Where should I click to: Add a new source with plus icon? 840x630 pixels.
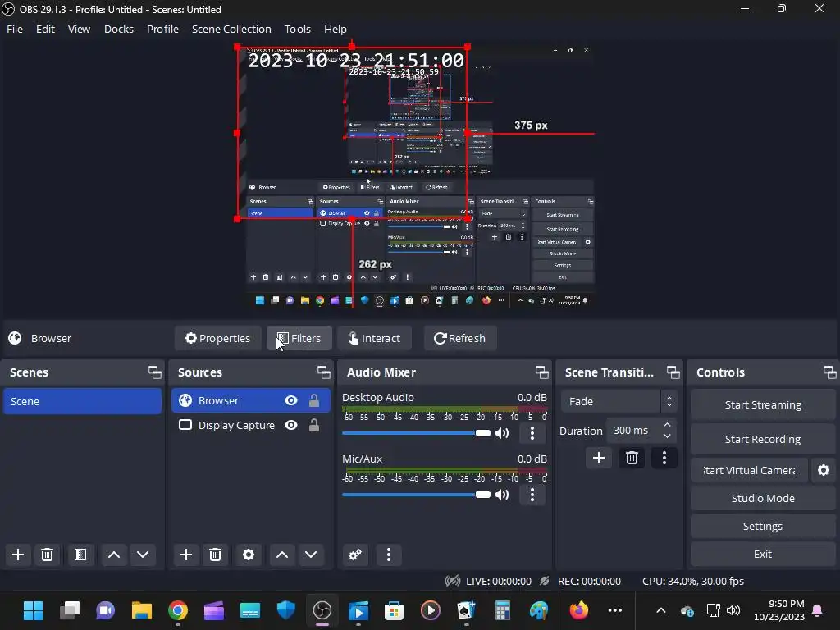point(186,555)
